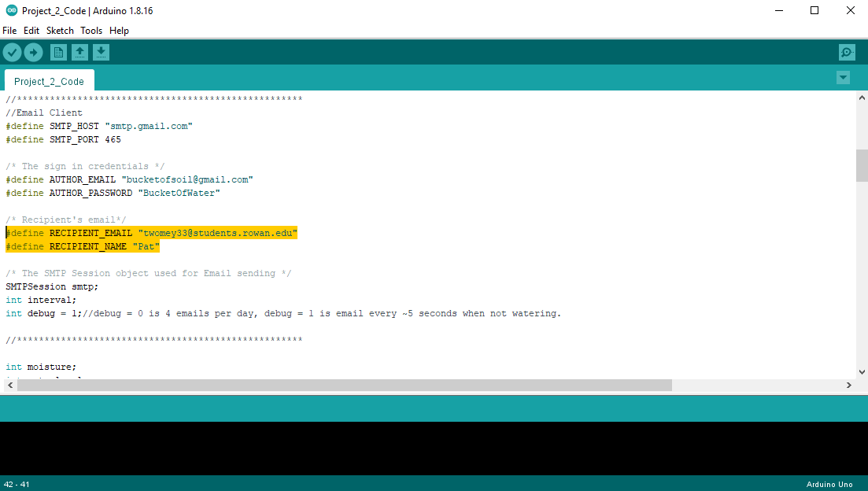Screen dimensions: 868x491
Task: Save the sketch with the Save icon
Action: click(x=101, y=52)
